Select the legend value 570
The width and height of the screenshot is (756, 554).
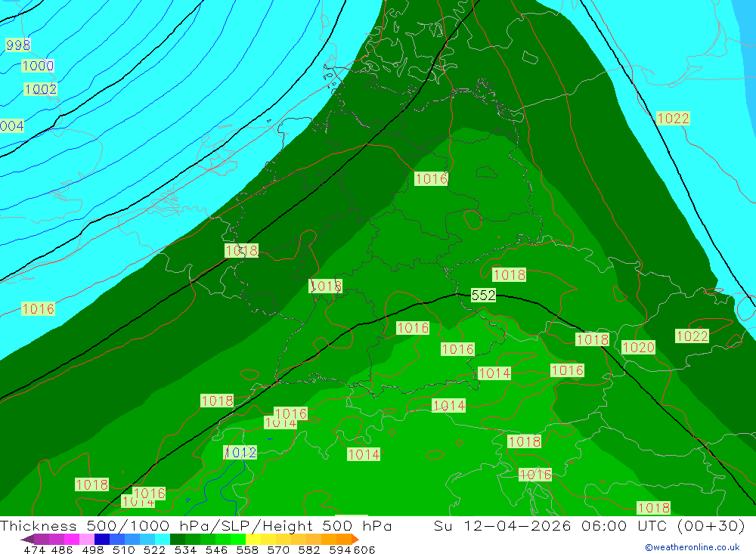point(277,549)
